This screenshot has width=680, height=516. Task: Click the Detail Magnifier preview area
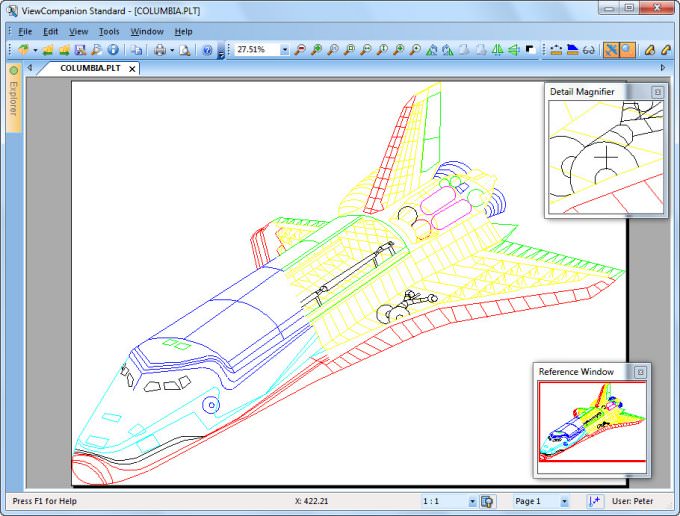[x=606, y=157]
